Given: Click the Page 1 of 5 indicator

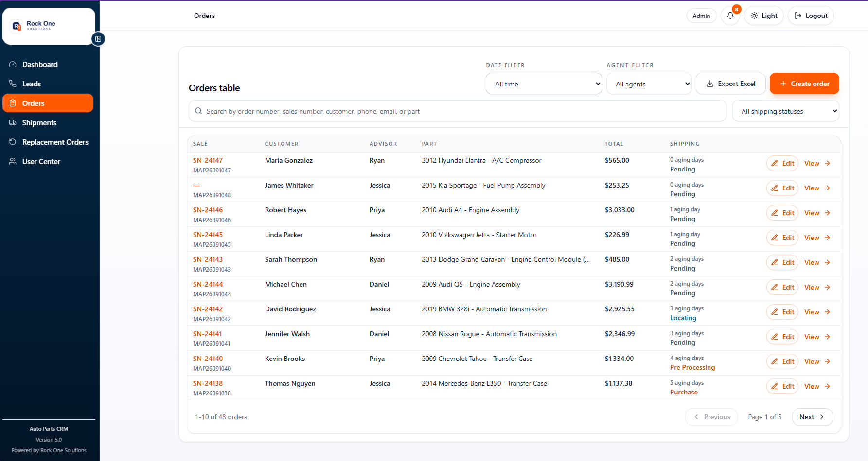Looking at the screenshot, I should (x=764, y=417).
